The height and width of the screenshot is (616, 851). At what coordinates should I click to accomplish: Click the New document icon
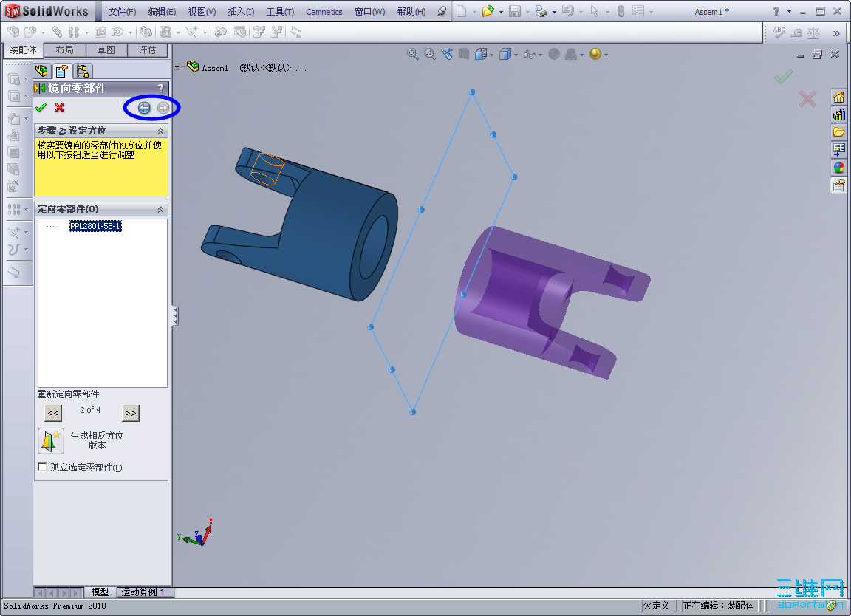[461, 11]
